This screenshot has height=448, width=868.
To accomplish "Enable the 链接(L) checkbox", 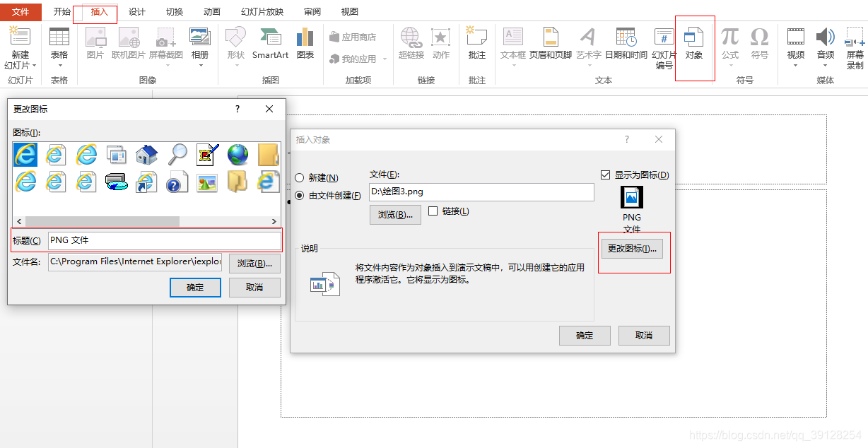I will [433, 211].
